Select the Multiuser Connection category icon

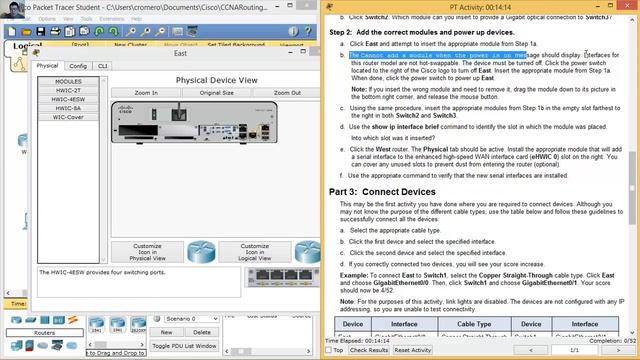click(x=72, y=346)
